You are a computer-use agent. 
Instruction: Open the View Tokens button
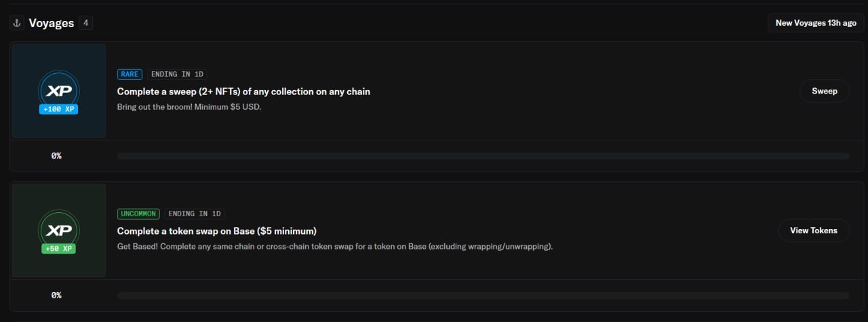pos(814,230)
